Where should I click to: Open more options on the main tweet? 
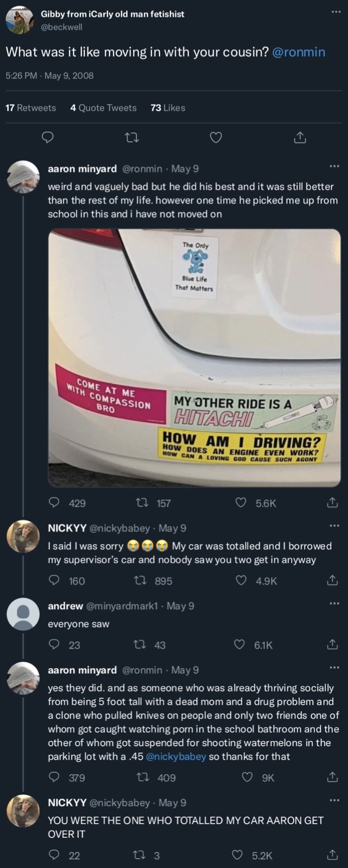[336, 11]
